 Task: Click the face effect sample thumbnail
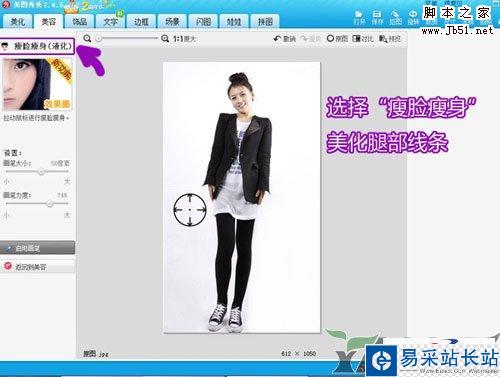pyautogui.click(x=37, y=84)
